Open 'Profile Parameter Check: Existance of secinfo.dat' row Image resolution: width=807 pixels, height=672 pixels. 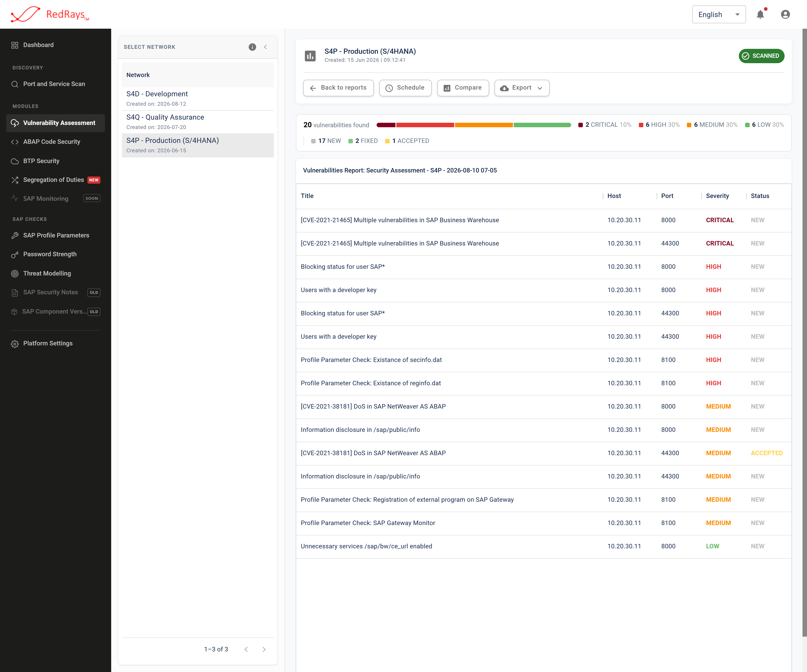point(543,360)
